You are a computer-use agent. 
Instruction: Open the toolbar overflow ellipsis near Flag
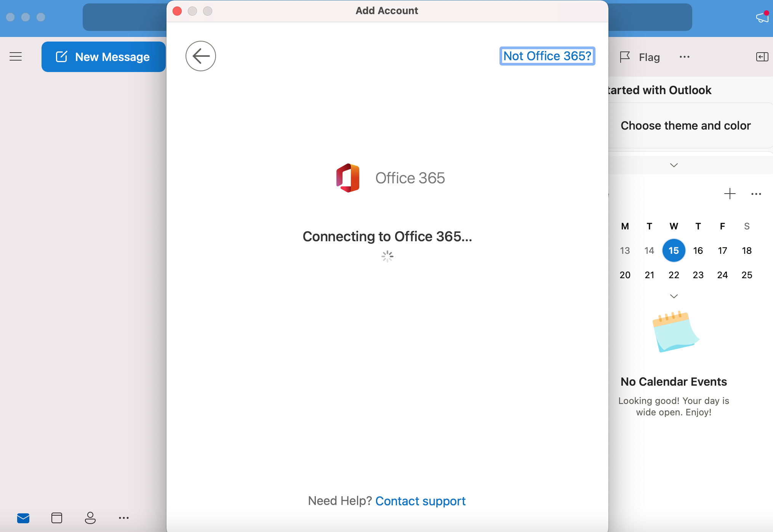[684, 57]
